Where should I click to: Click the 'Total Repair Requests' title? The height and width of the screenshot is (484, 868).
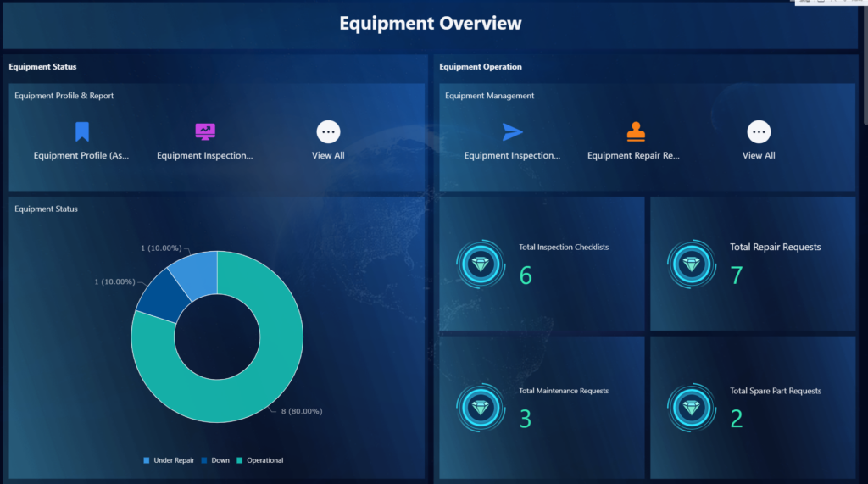tap(775, 247)
